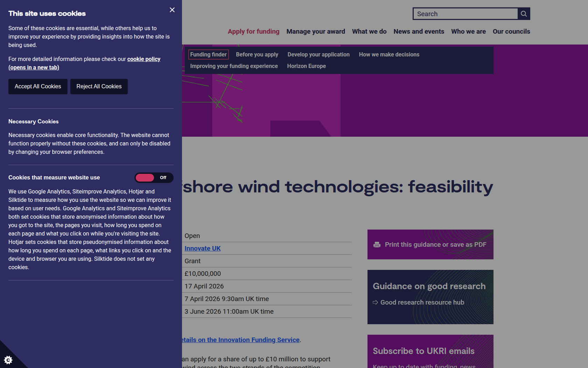Go to News and events menu
The image size is (588, 368).
(x=419, y=32)
